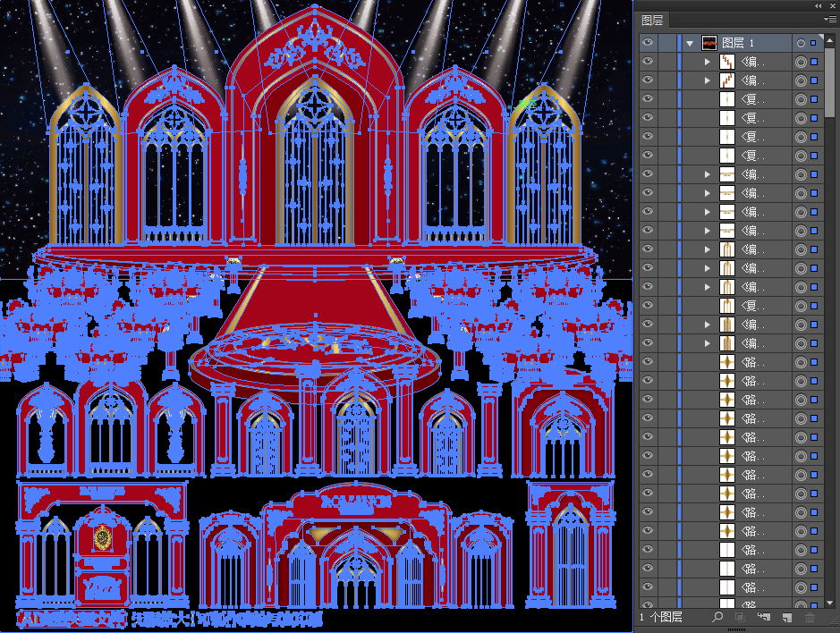840x633 pixels.
Task: Click selection square of the ascending red bars row
Action: point(814,80)
